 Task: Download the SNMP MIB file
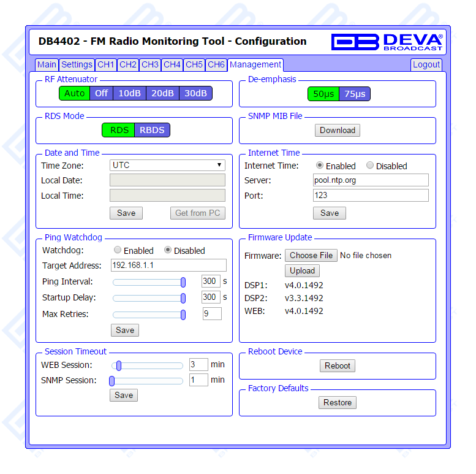coord(338,130)
